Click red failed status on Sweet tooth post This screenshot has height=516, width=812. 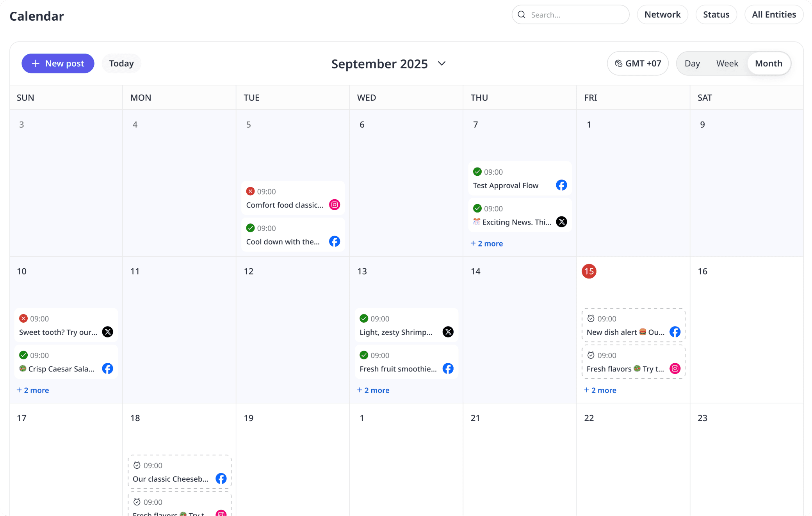point(23,318)
